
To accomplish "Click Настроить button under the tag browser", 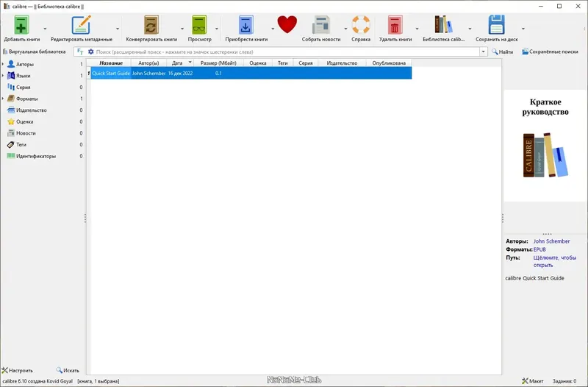I will [17, 371].
